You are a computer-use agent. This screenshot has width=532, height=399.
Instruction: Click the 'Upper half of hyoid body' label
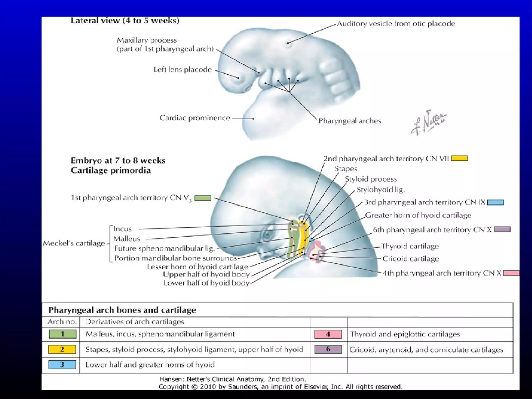point(206,275)
